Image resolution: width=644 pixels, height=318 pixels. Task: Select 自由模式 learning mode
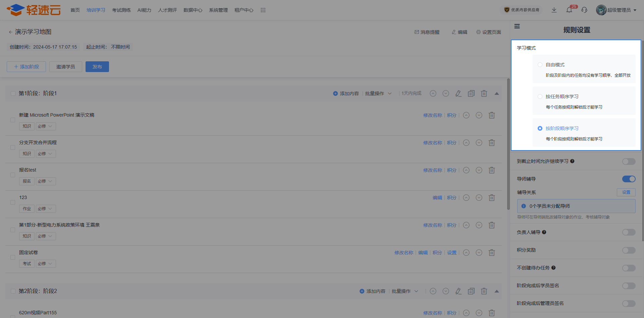pos(540,65)
